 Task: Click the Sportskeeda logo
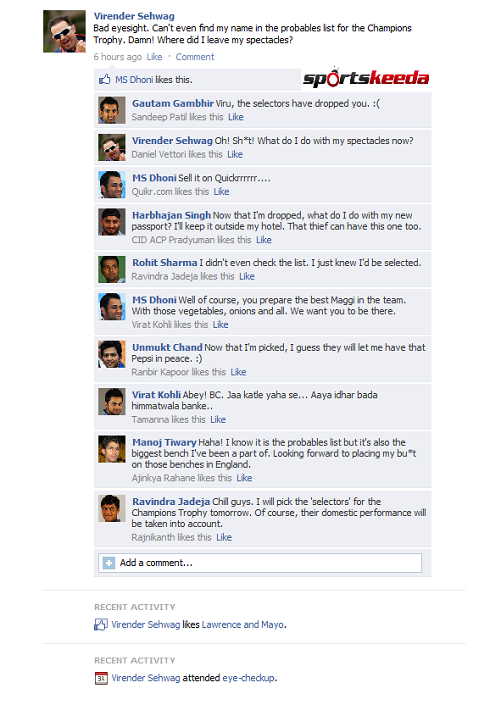[366, 78]
